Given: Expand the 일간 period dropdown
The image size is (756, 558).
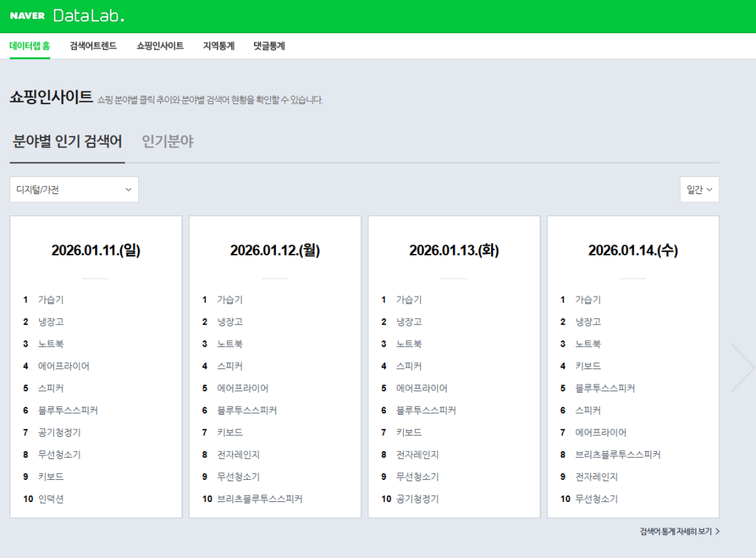Looking at the screenshot, I should pos(698,190).
